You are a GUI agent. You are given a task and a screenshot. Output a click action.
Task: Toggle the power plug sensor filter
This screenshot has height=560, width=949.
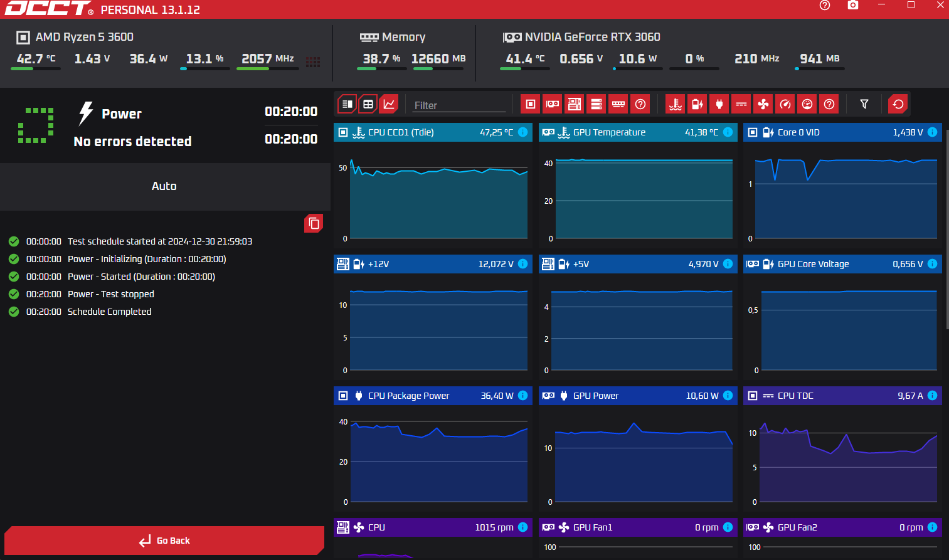point(719,104)
